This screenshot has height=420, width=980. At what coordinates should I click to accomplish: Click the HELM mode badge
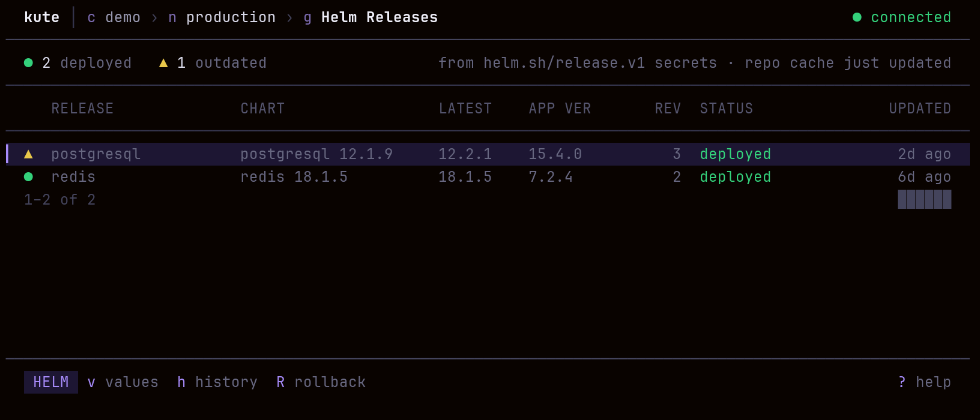point(51,382)
